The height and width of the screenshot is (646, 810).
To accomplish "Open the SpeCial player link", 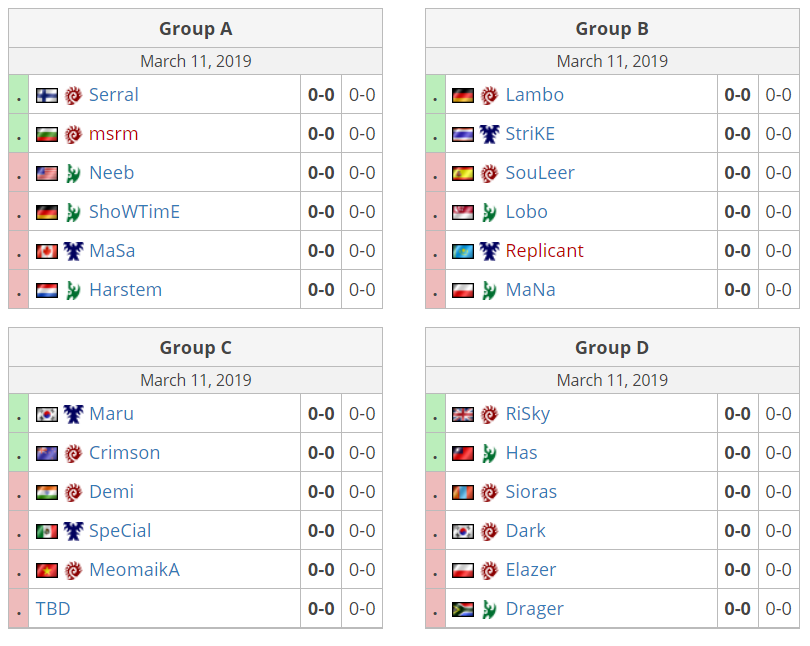I will [120, 531].
